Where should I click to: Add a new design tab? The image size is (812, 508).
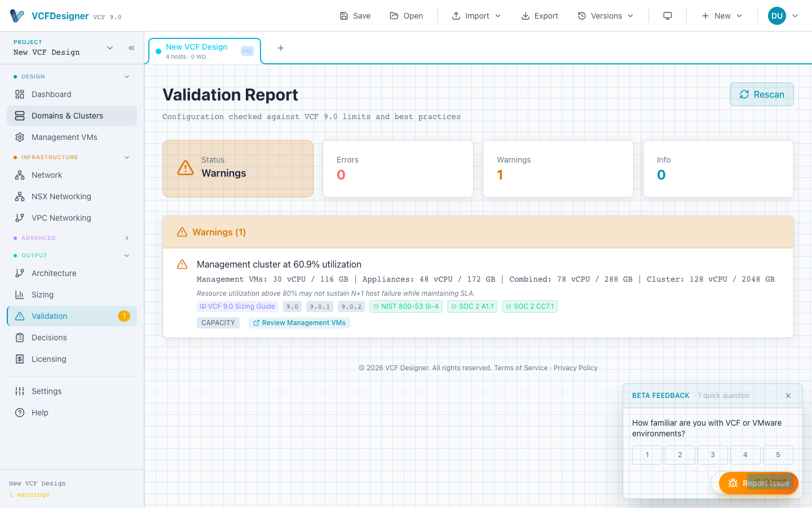[x=280, y=48]
